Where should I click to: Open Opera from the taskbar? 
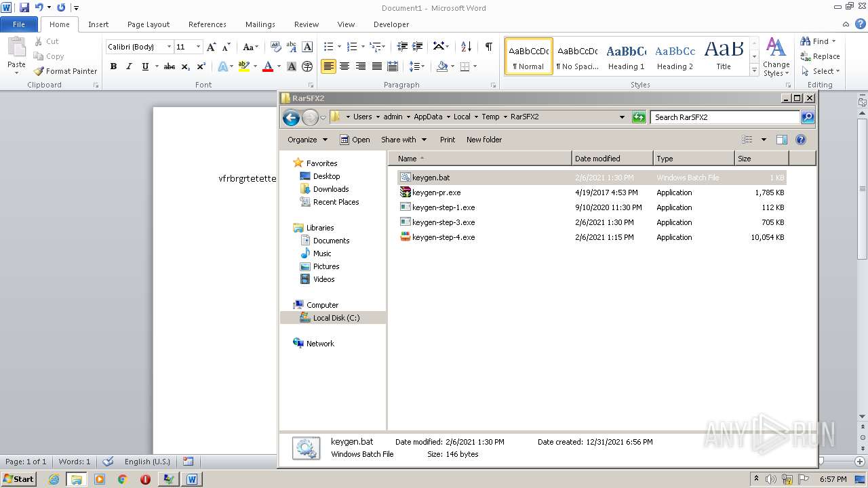145,479
